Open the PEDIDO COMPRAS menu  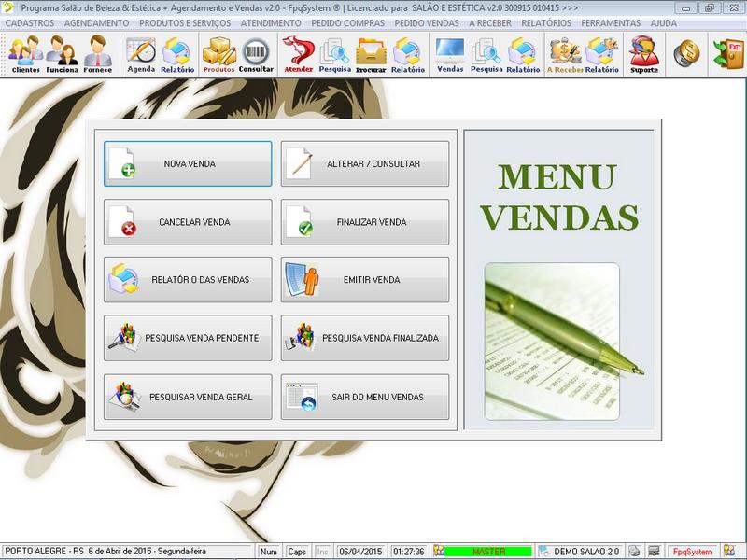[x=347, y=22]
